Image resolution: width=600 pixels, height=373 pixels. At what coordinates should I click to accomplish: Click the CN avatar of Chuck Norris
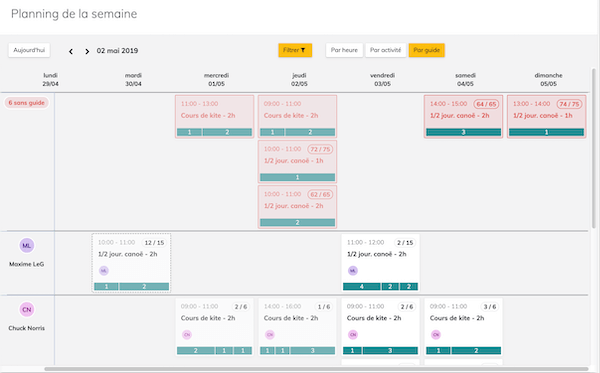tap(27, 309)
